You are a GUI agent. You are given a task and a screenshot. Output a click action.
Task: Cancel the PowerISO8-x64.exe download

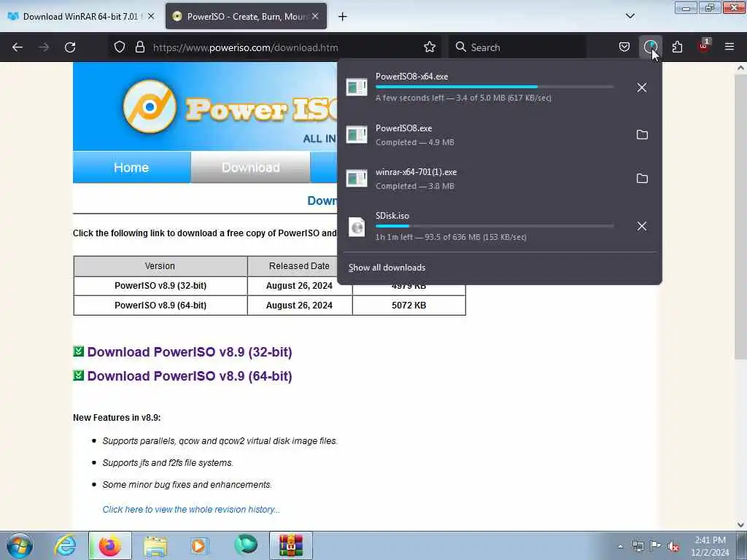point(642,87)
